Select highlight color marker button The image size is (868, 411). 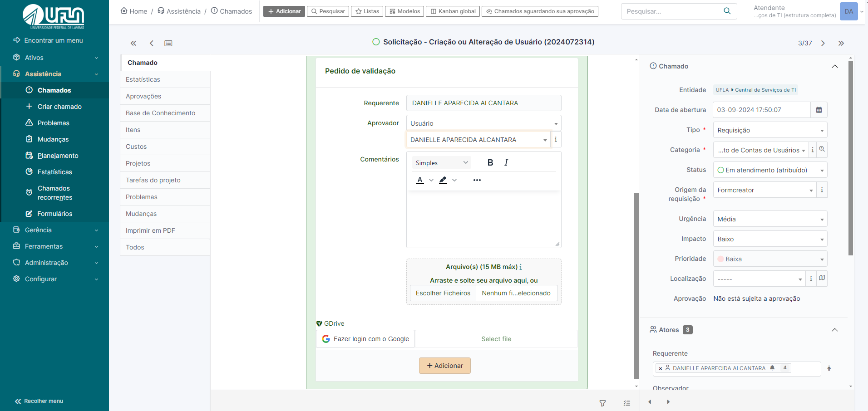pyautogui.click(x=443, y=180)
